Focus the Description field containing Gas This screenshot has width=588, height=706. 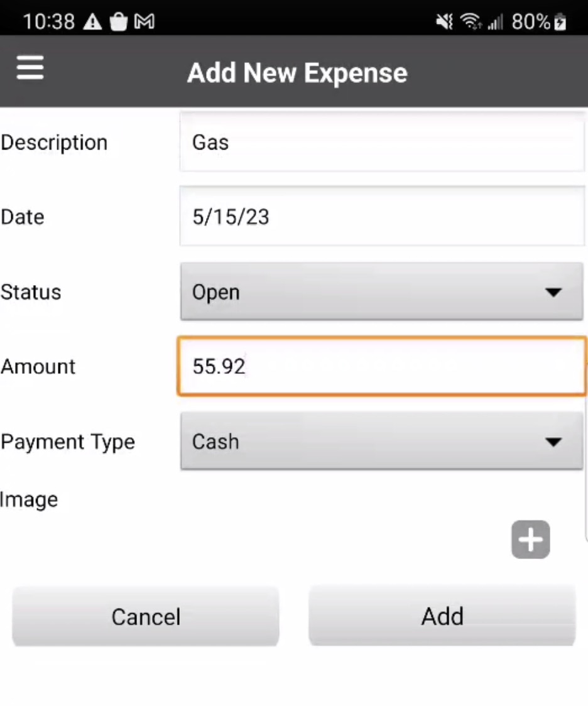pos(381,143)
